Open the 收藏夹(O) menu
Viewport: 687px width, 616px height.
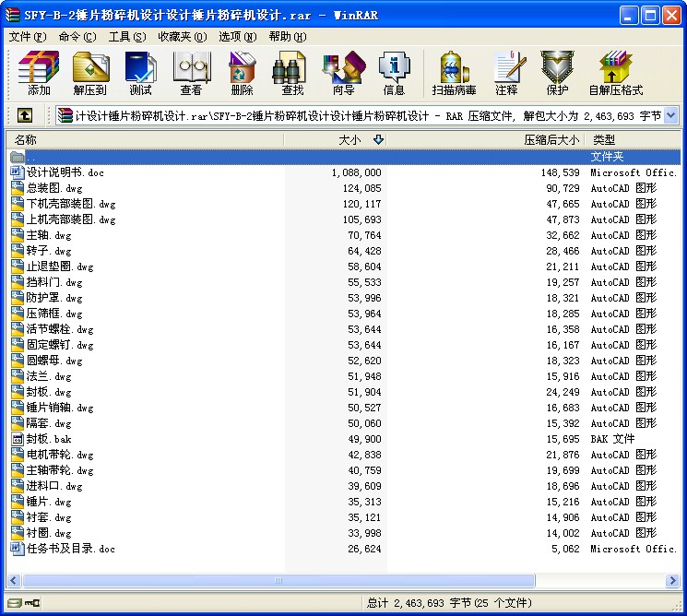(183, 37)
